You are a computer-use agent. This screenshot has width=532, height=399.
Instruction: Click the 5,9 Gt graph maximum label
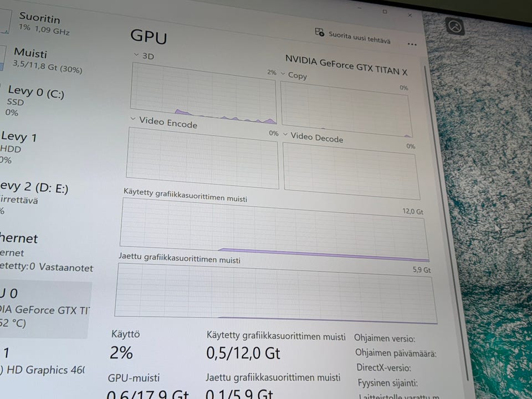tap(422, 270)
